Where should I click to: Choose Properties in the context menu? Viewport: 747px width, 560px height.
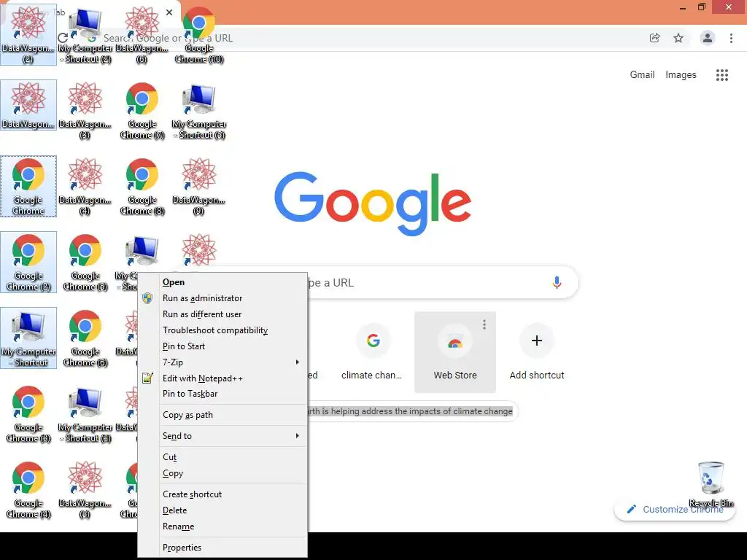(233, 548)
